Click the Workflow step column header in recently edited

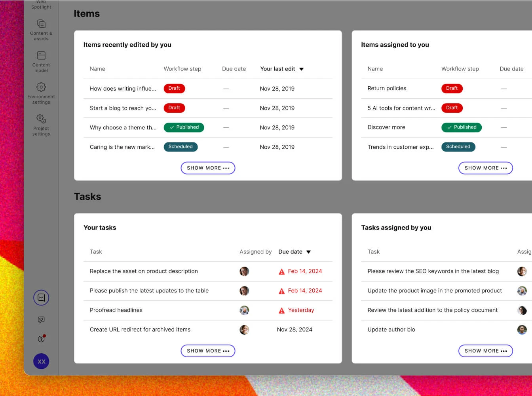point(182,69)
